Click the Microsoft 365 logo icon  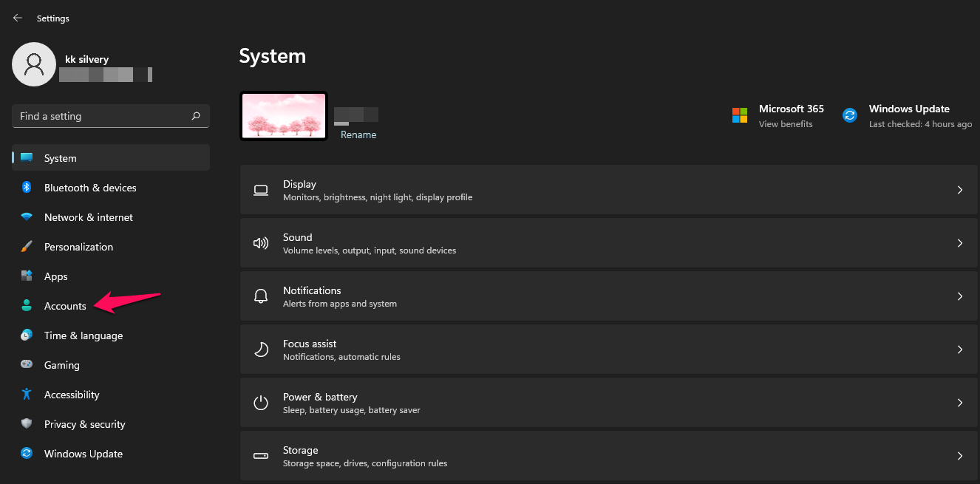point(740,115)
